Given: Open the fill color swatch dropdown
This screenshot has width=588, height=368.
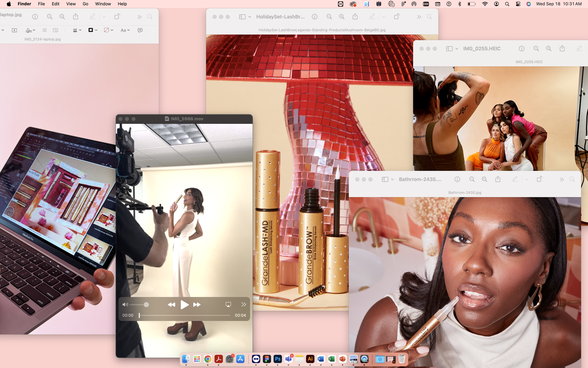Looking at the screenshot, I should click(x=108, y=30).
